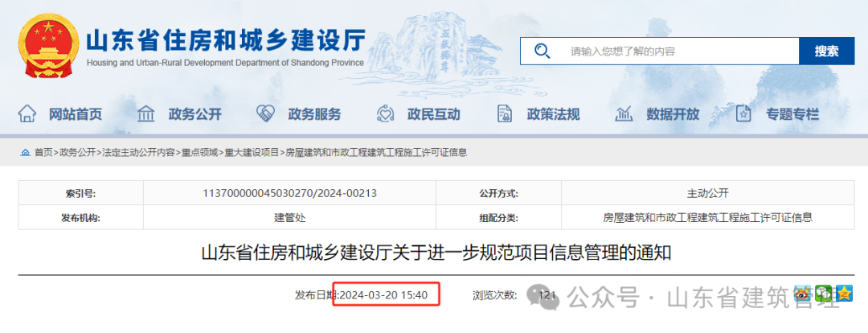Click the 公开方式 label cell

point(499,193)
